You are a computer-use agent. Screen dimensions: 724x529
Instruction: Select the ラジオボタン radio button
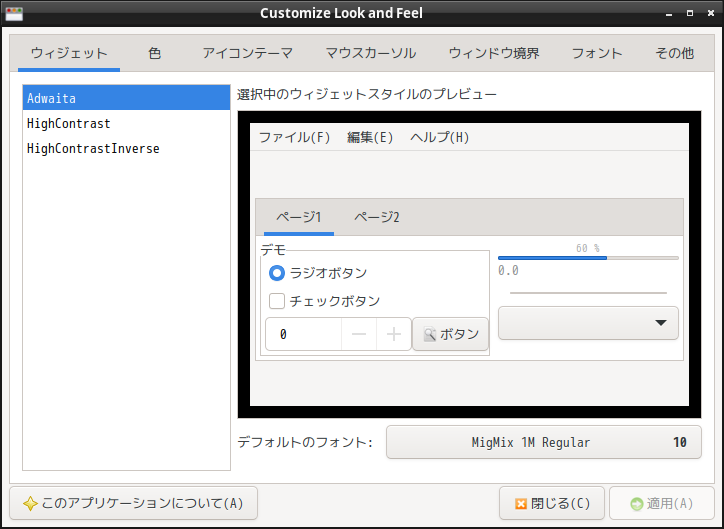click(x=277, y=273)
